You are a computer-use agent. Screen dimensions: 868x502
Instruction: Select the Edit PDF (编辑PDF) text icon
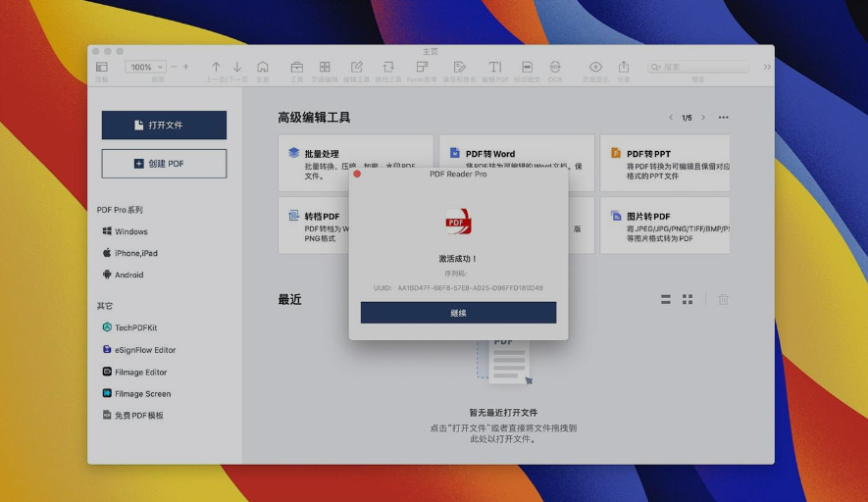point(495,67)
